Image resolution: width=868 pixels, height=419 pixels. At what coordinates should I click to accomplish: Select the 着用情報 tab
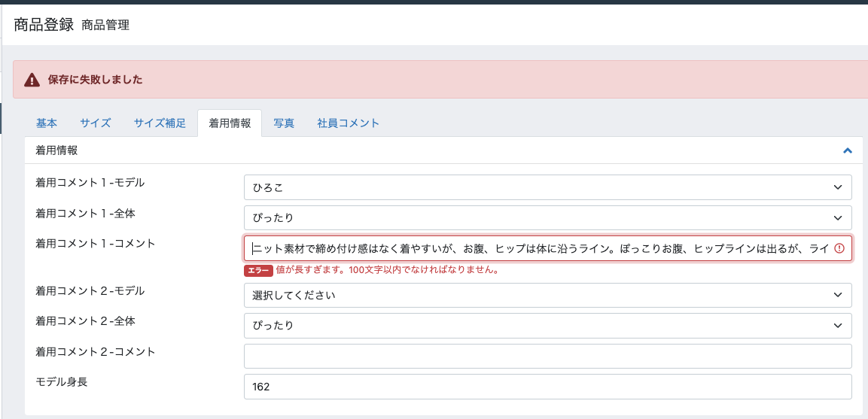coord(230,123)
